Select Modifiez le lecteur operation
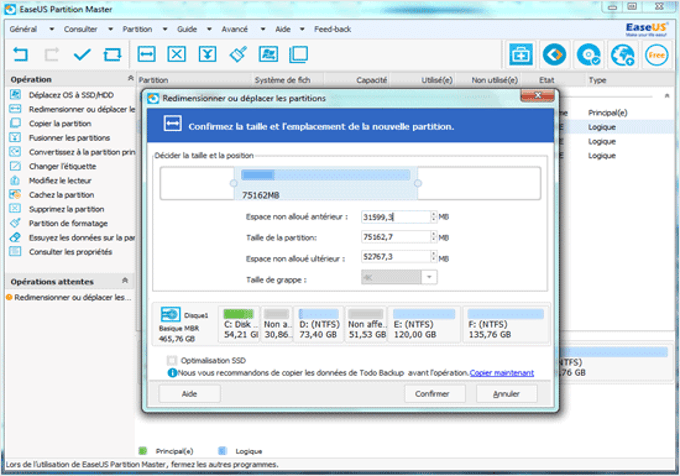The image size is (680, 476). [60, 181]
